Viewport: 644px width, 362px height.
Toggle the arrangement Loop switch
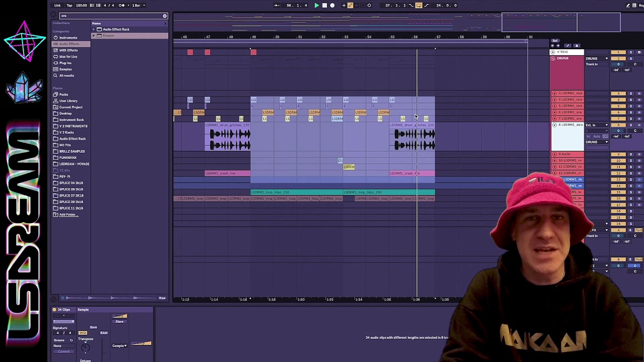point(419,6)
